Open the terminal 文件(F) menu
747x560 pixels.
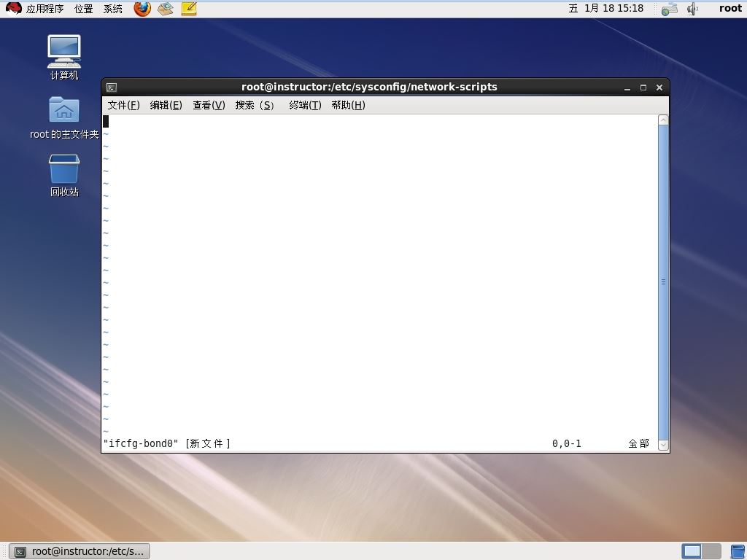[123, 105]
